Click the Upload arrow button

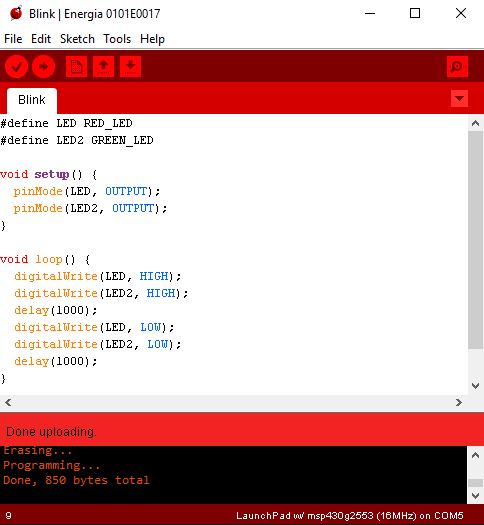[44, 66]
